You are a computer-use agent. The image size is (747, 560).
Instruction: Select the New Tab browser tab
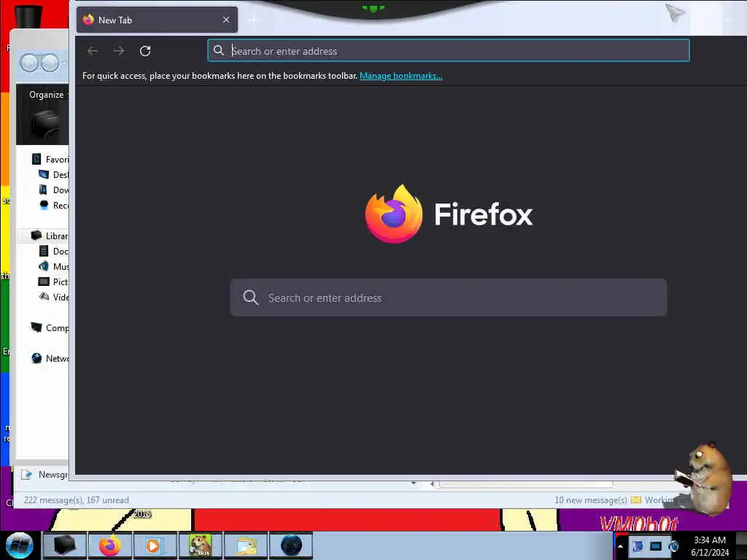point(157,20)
